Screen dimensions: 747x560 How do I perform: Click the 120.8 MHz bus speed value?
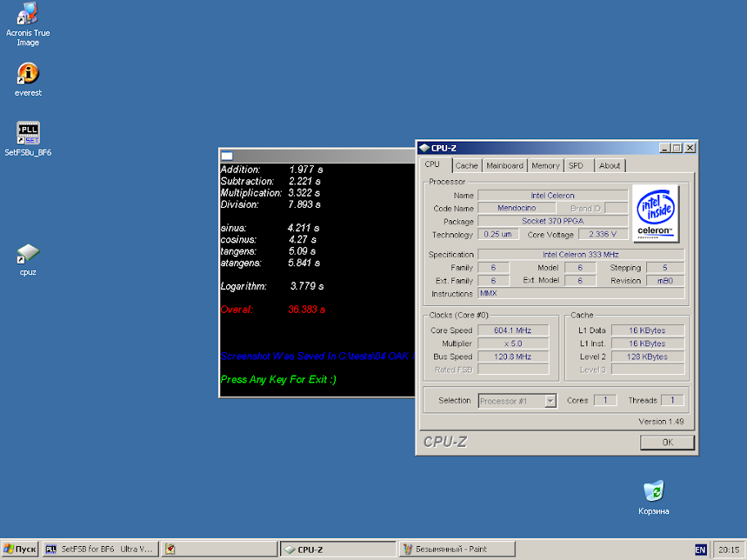click(x=513, y=356)
